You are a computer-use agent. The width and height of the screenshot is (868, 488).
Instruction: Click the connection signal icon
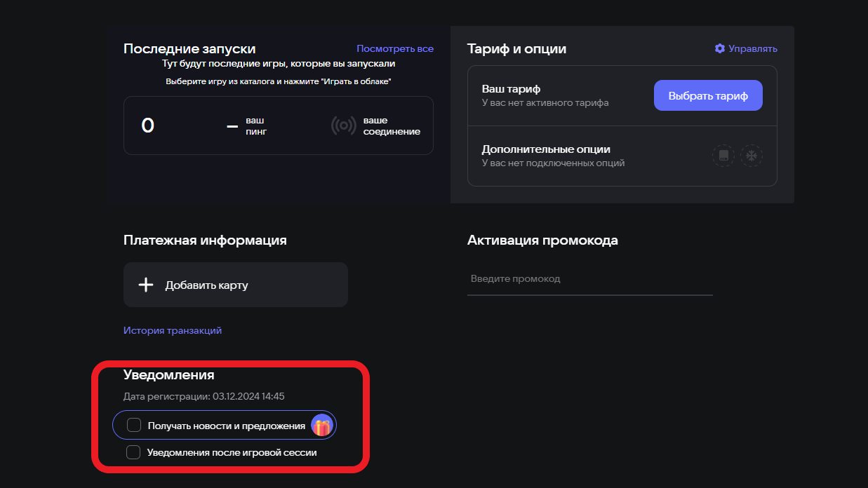point(344,126)
